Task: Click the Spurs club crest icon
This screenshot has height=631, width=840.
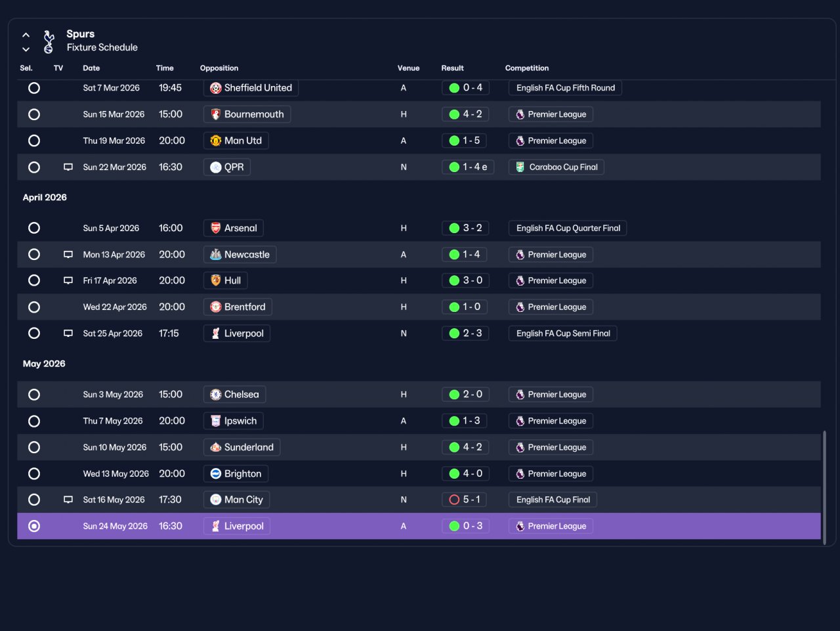Action: click(x=49, y=41)
